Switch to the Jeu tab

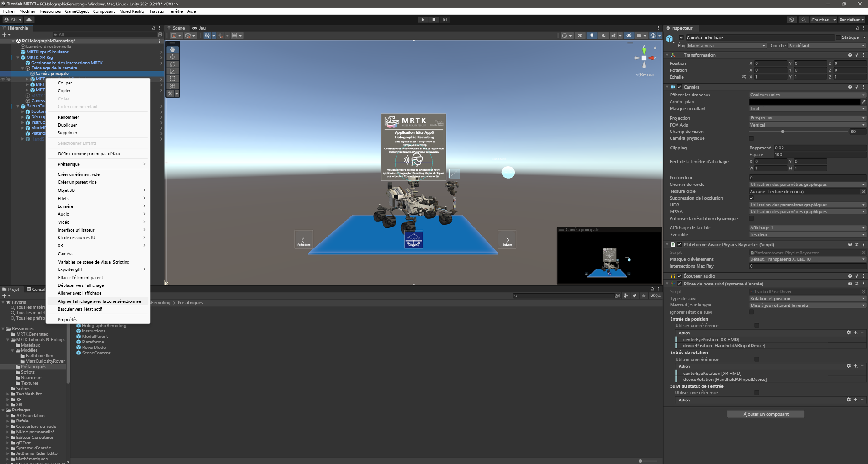(199, 28)
